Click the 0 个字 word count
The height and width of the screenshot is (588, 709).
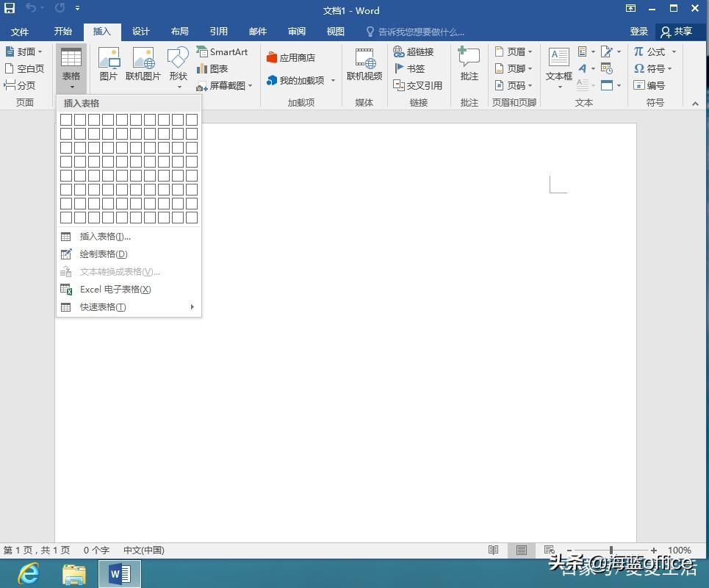point(96,550)
